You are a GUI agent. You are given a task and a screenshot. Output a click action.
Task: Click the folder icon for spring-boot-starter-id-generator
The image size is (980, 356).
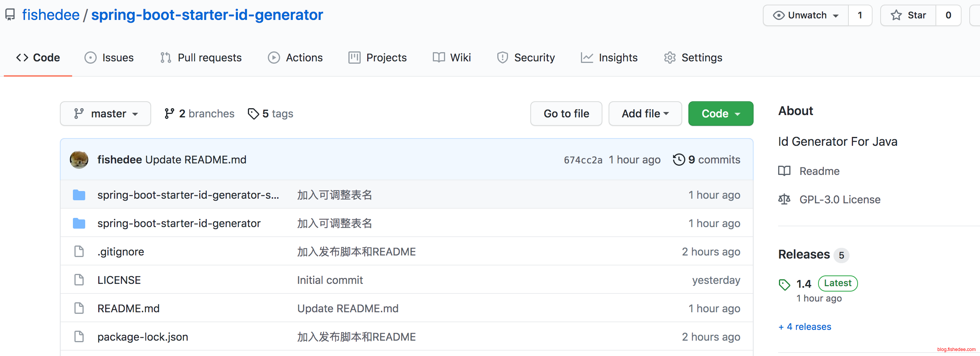point(79,223)
